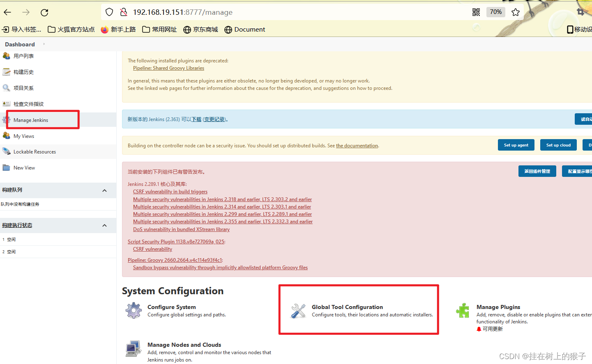Click the Manage Plugins puzzle icon
The image size is (592, 364).
coord(463,311)
